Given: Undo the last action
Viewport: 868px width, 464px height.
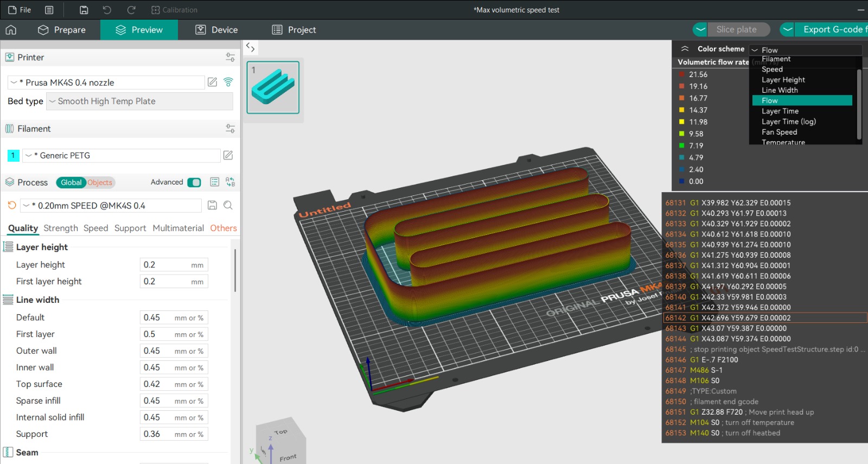Looking at the screenshot, I should coord(107,10).
